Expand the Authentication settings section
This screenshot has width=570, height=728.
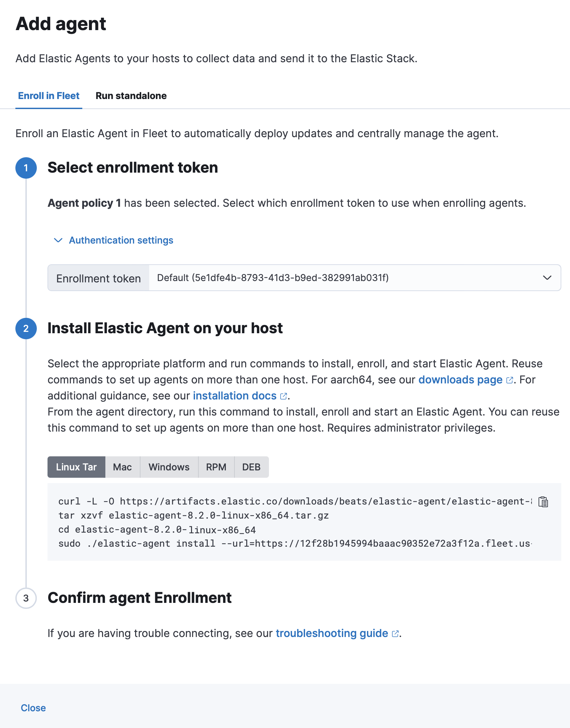(121, 240)
